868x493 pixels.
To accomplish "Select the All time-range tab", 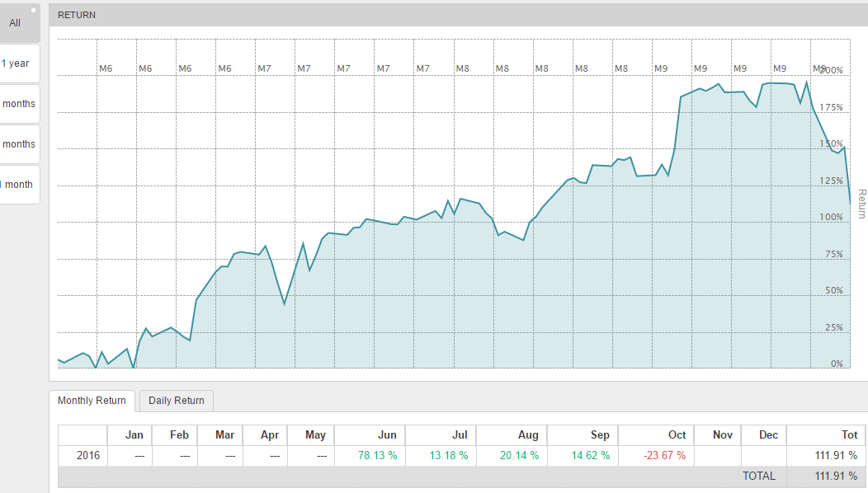I will coord(15,23).
